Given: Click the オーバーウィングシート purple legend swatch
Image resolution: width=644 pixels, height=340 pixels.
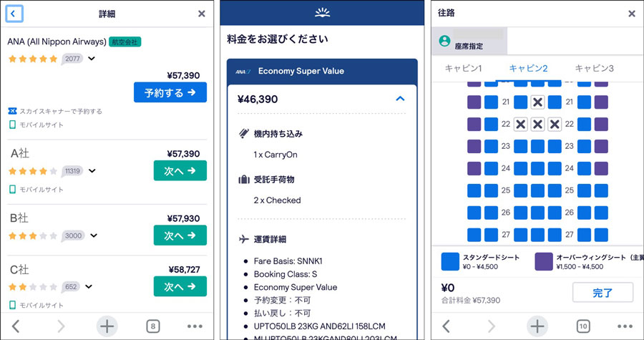Looking at the screenshot, I should 544,261.
